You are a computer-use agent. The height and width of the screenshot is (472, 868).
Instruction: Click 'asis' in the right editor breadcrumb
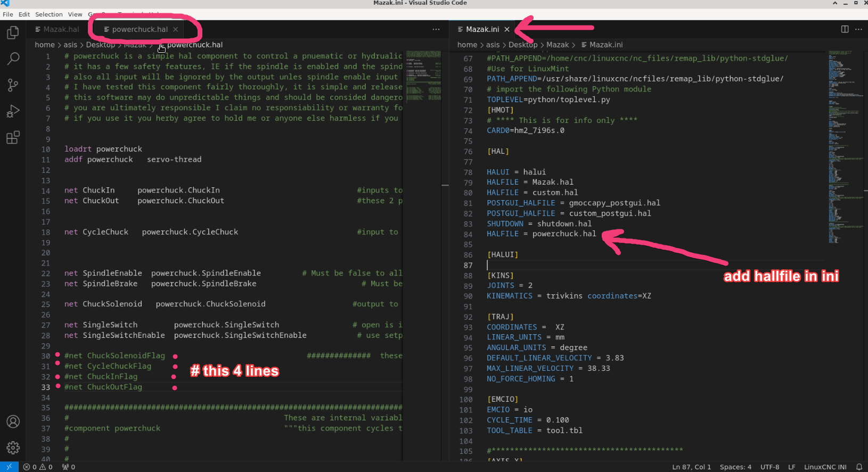[x=493, y=45]
